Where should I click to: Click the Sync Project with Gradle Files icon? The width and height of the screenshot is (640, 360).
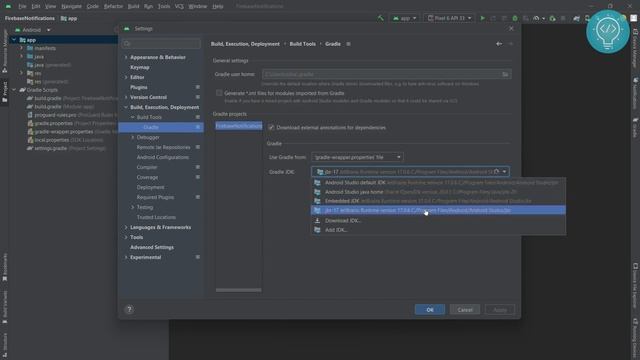576,18
